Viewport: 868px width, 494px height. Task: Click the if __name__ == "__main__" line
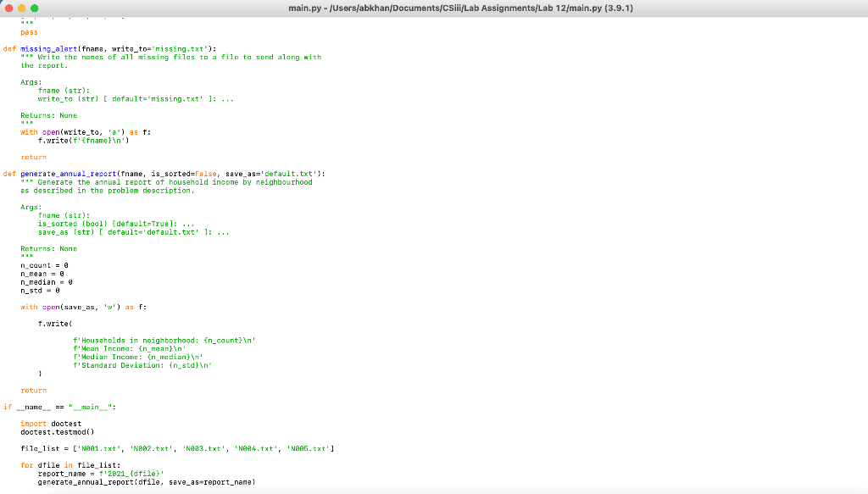click(x=60, y=408)
